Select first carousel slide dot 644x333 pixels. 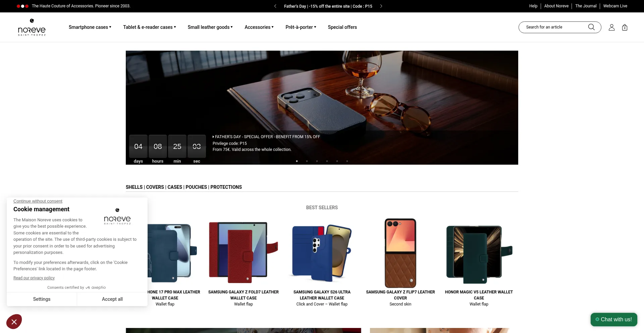click(x=297, y=161)
